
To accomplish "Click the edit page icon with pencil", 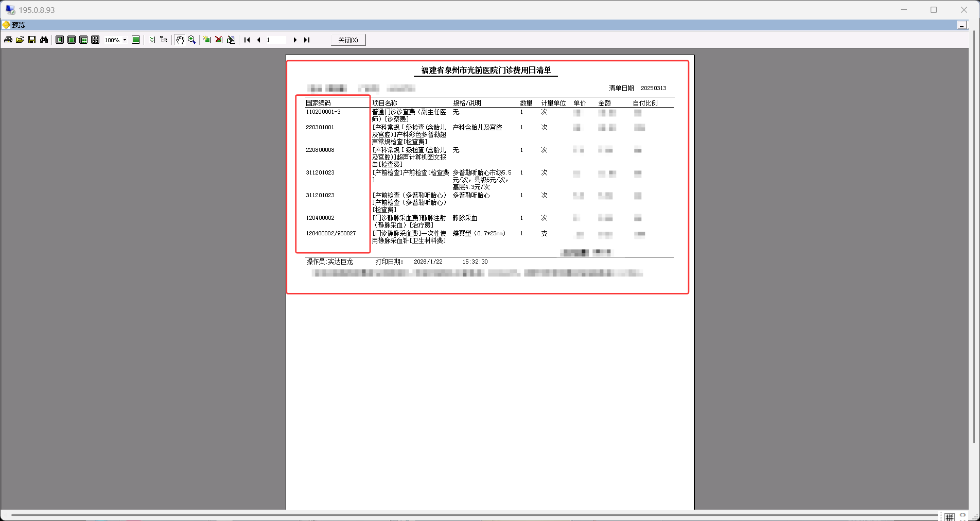I will pos(231,40).
